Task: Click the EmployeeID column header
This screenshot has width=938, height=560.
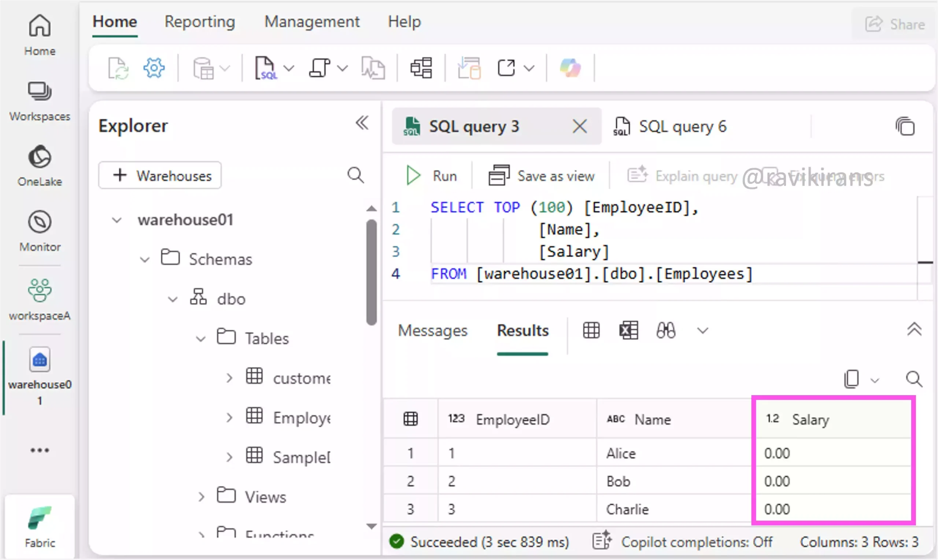Action: point(517,419)
